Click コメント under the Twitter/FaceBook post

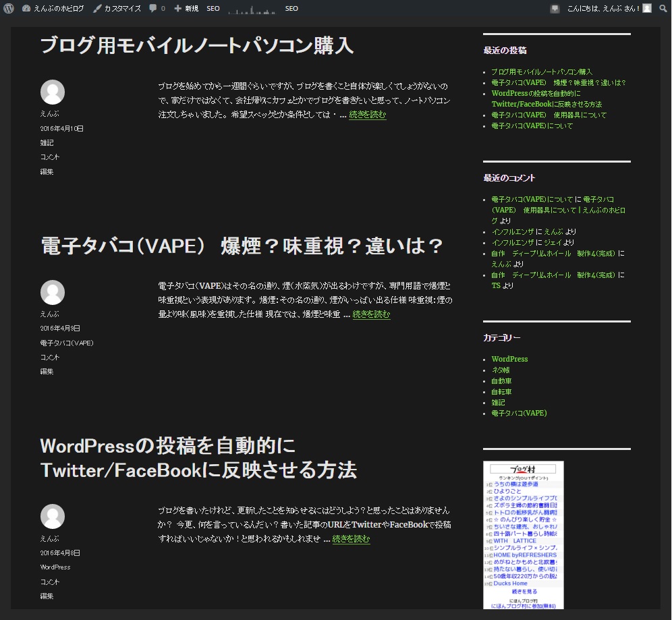coord(50,582)
